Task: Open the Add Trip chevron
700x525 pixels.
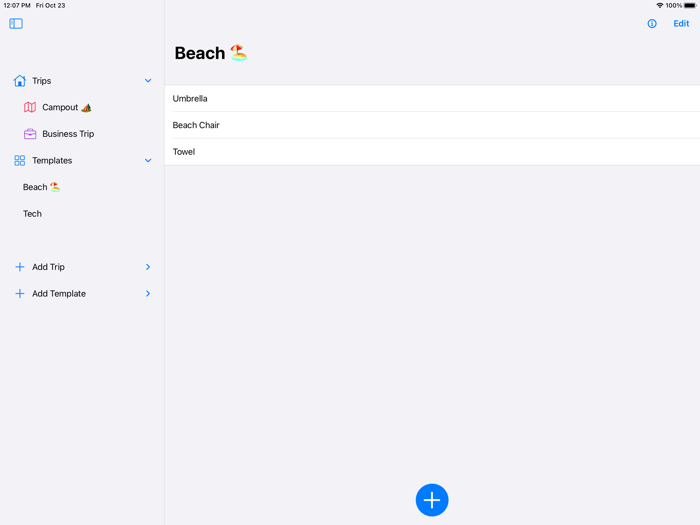Action: tap(148, 267)
